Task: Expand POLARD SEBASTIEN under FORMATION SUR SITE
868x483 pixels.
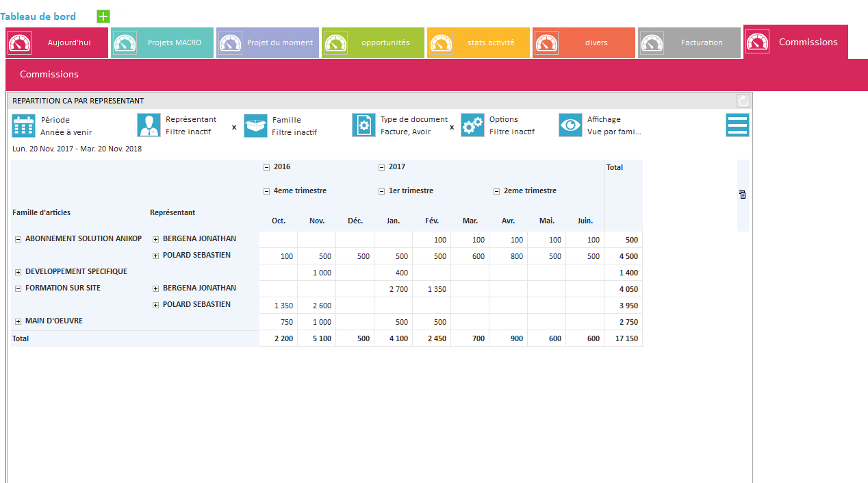Action: 155,306
